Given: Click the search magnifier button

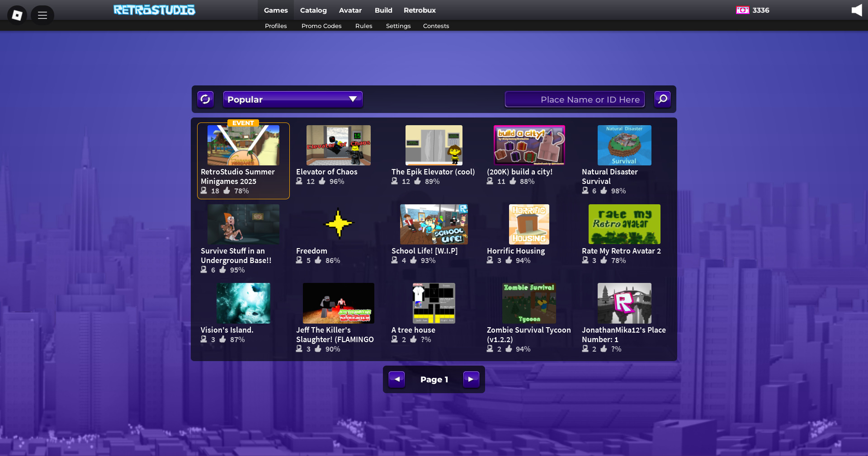Looking at the screenshot, I should pyautogui.click(x=663, y=99).
